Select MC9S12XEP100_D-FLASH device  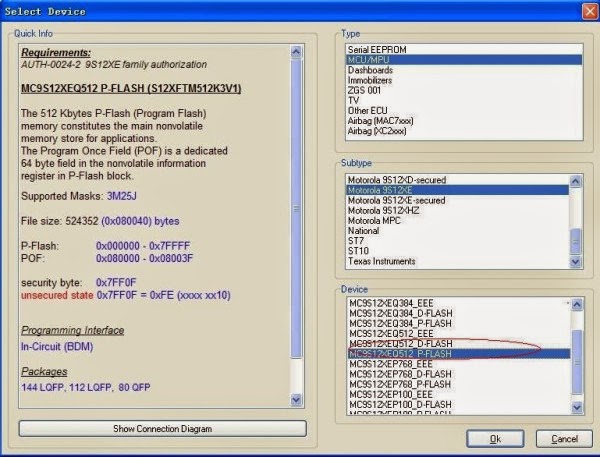(x=459, y=405)
